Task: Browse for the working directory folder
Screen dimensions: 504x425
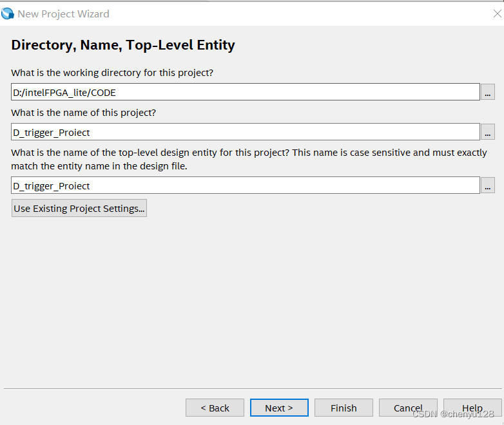Action: pos(488,92)
